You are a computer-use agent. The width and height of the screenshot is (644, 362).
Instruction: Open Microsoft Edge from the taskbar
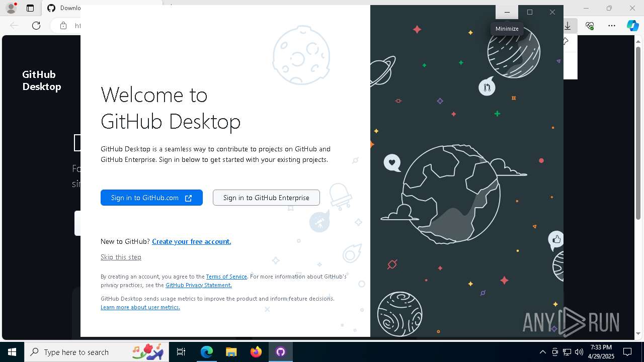[x=207, y=352]
